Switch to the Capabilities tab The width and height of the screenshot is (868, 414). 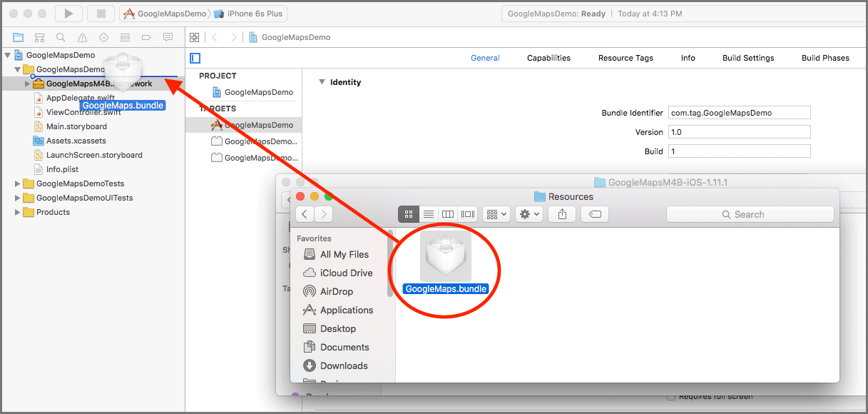point(548,58)
